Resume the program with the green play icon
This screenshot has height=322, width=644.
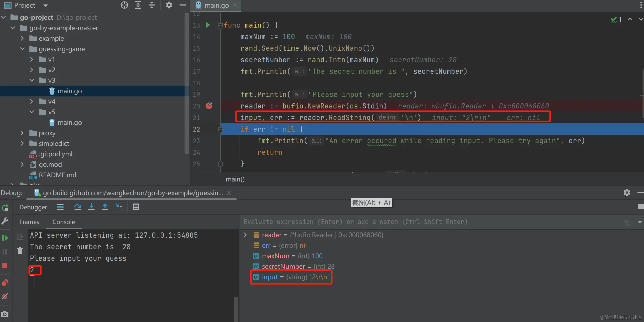(5, 238)
